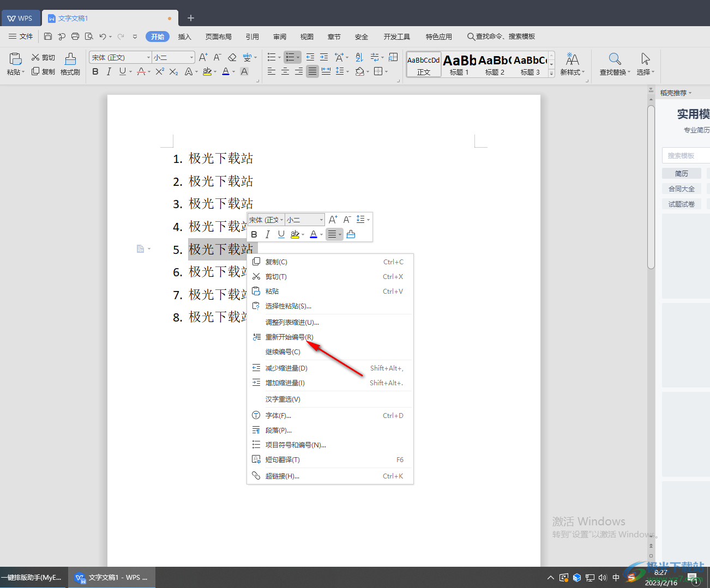
Task: Click the decrease indent icon in the ribbon
Action: pos(310,57)
